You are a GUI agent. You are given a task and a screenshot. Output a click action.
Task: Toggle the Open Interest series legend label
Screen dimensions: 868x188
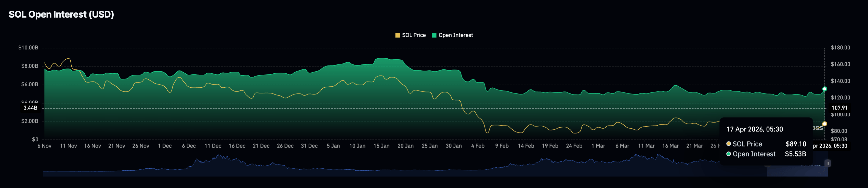coord(456,35)
